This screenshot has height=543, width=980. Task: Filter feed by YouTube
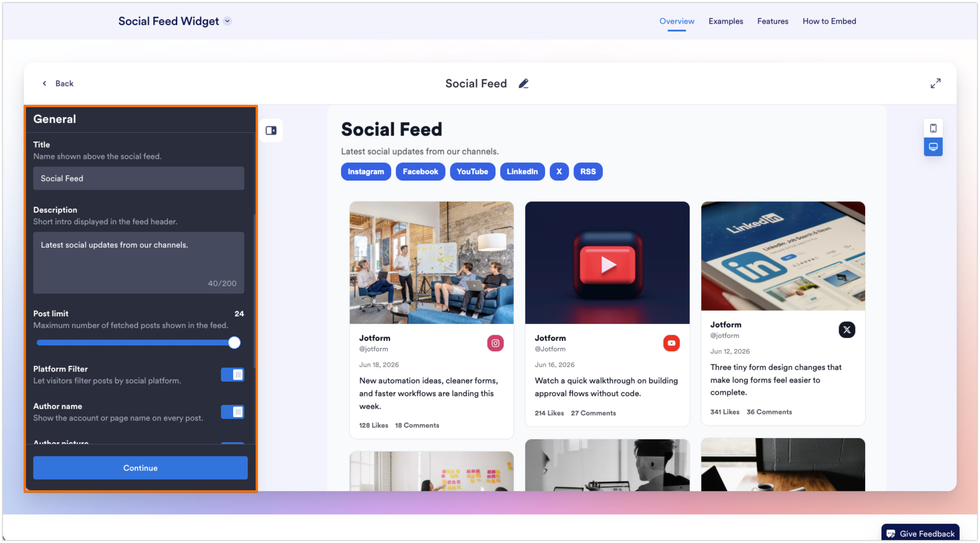tap(472, 171)
